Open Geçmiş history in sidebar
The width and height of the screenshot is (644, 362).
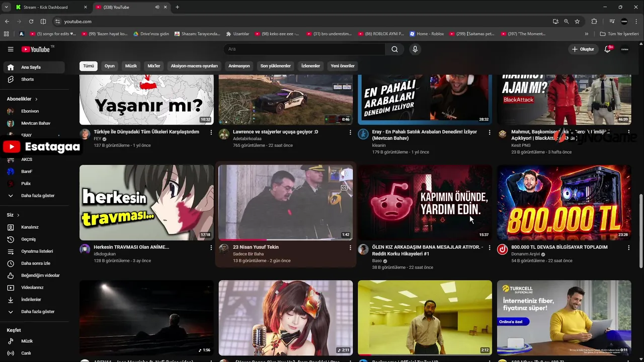(x=34, y=239)
